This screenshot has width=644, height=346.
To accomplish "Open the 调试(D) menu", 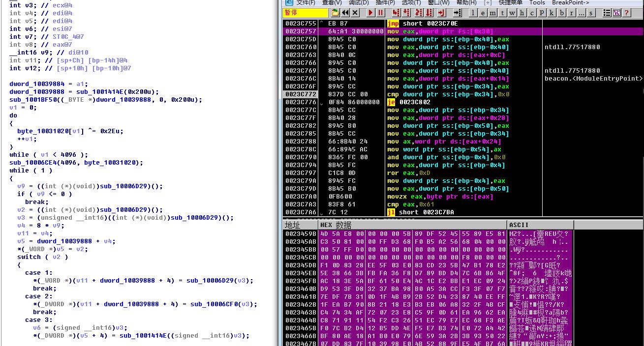I will click(x=358, y=2).
